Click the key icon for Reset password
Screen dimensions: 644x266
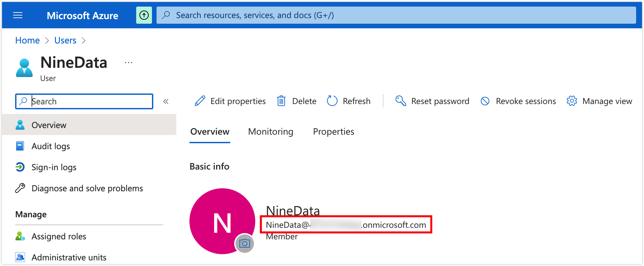401,101
